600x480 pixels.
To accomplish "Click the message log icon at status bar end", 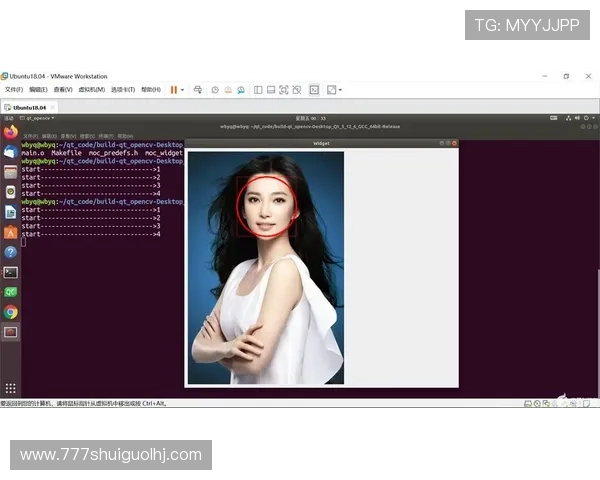I will click(x=587, y=403).
